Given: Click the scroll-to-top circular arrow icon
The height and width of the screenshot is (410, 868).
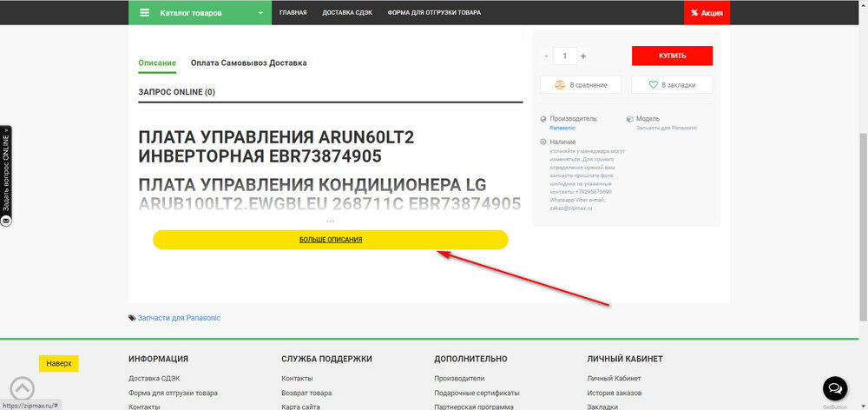Looking at the screenshot, I should click(x=23, y=388).
